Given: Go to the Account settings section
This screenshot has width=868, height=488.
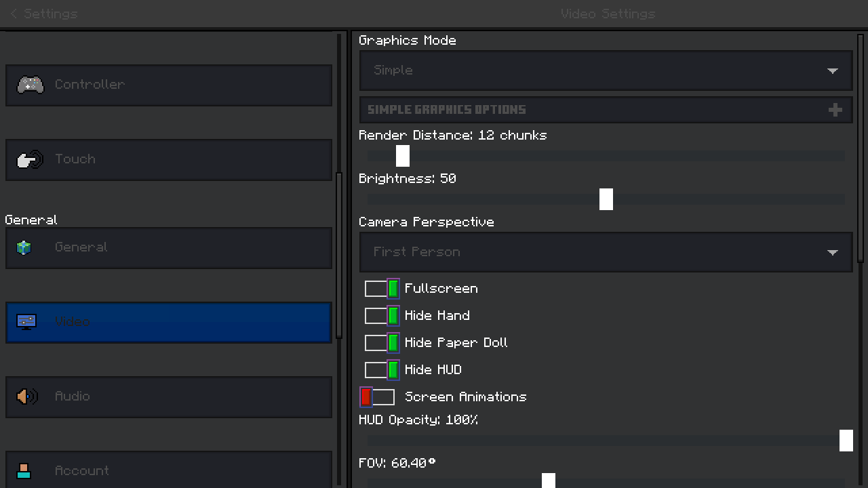Looking at the screenshot, I should coord(169,470).
